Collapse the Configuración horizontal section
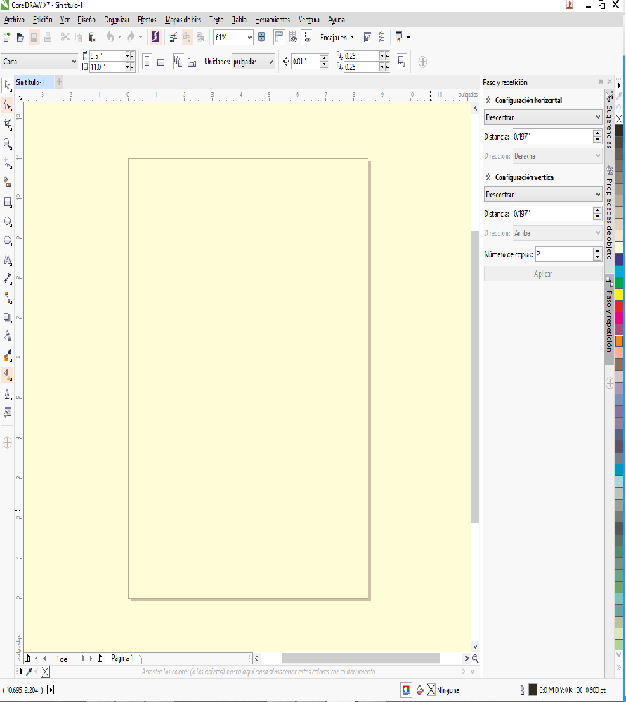This screenshot has height=702, width=626. [x=488, y=101]
